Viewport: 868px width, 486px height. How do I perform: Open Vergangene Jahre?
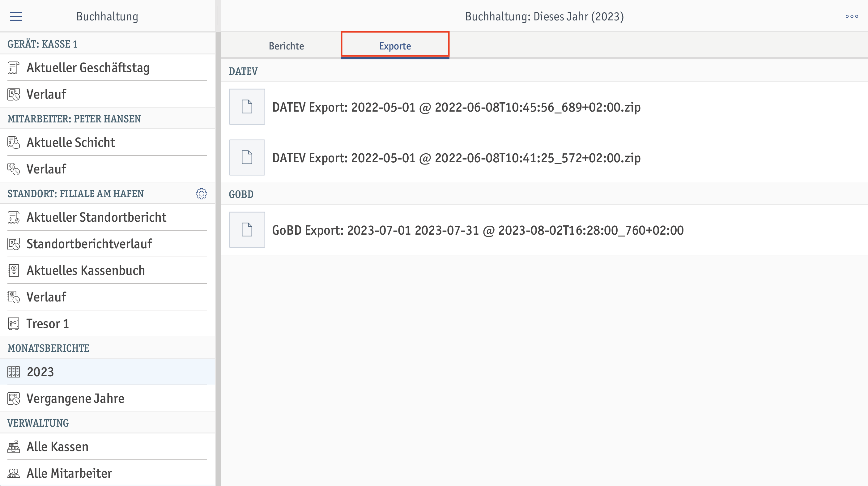point(108,399)
